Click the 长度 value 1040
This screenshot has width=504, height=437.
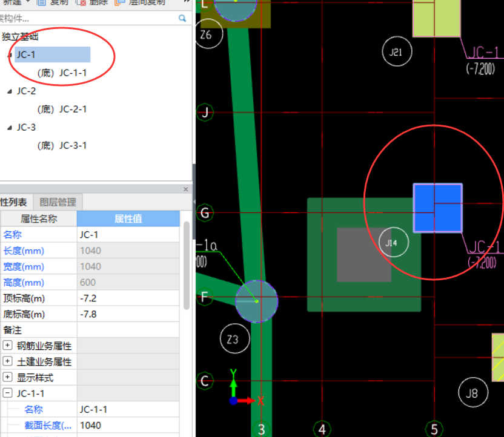(x=128, y=251)
